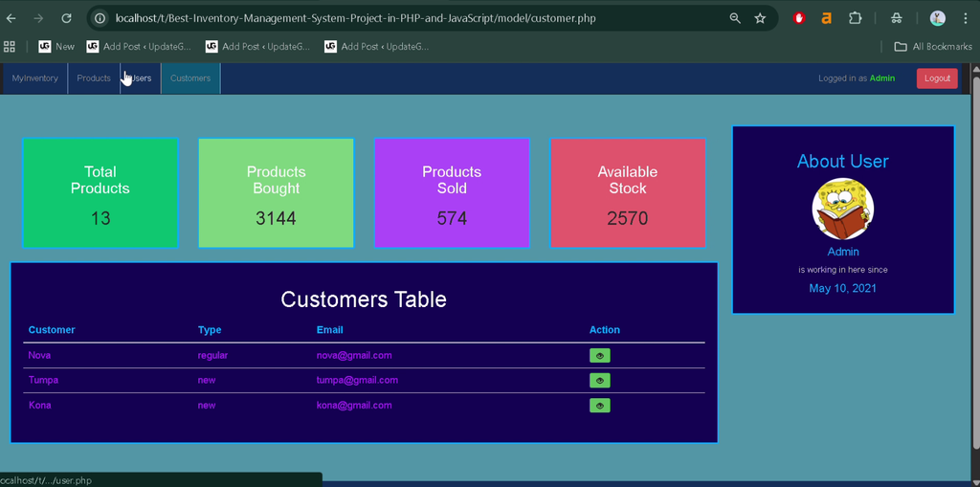Switch to the Products nav tab

[x=94, y=78]
